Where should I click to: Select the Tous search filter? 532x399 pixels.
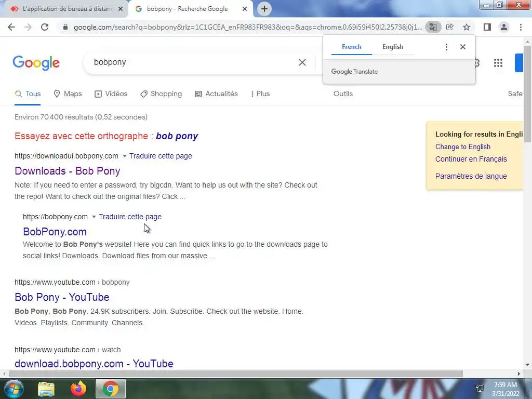[x=28, y=94]
